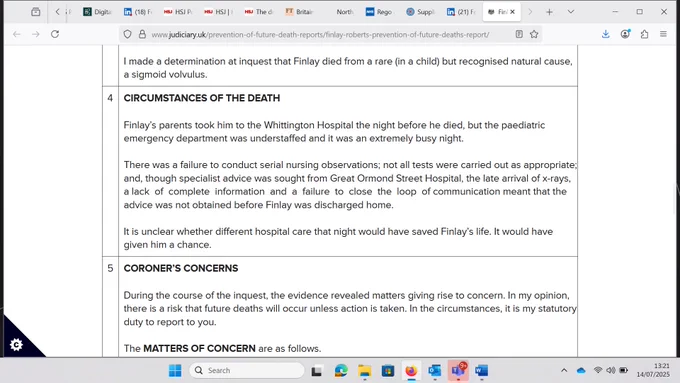Image resolution: width=680 pixels, height=383 pixels.
Task: Open the Firefox hamburger application menu
Action: [x=664, y=34]
